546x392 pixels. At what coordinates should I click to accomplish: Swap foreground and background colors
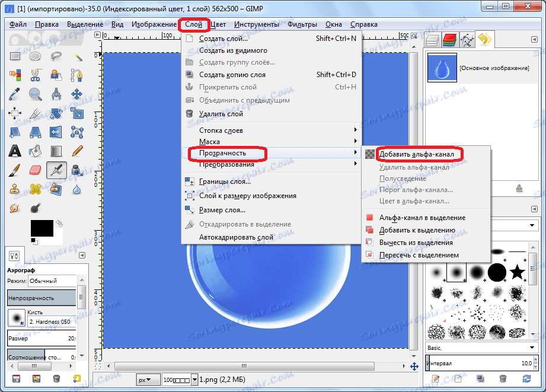59,223
